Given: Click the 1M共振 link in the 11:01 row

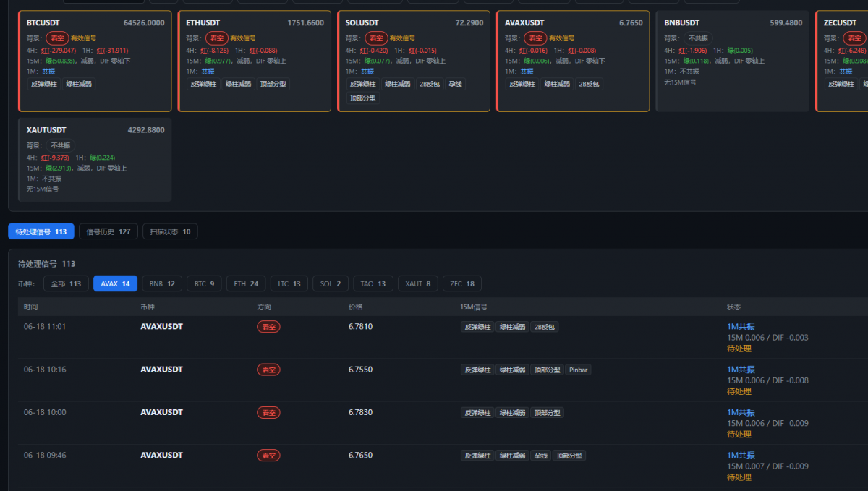Looking at the screenshot, I should (x=741, y=326).
